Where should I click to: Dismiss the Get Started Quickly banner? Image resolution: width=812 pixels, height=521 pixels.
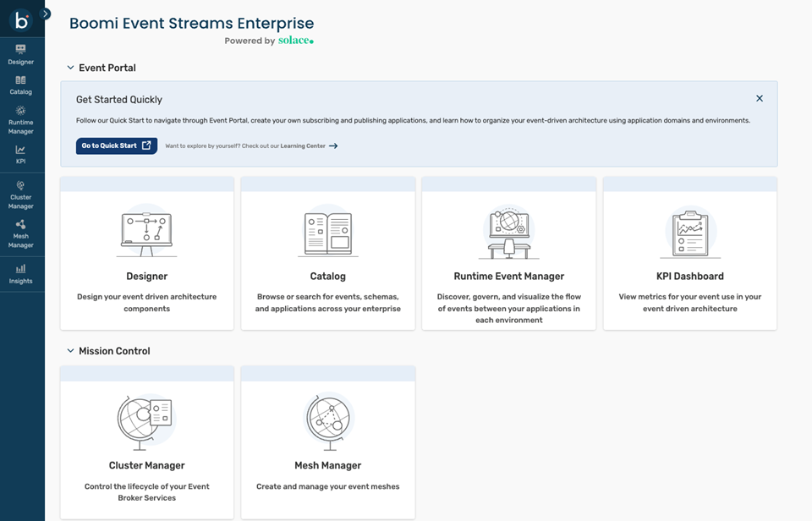tap(759, 98)
